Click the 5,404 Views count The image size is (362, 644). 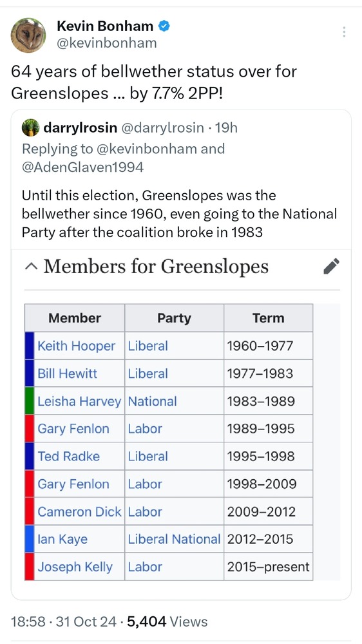(167, 621)
